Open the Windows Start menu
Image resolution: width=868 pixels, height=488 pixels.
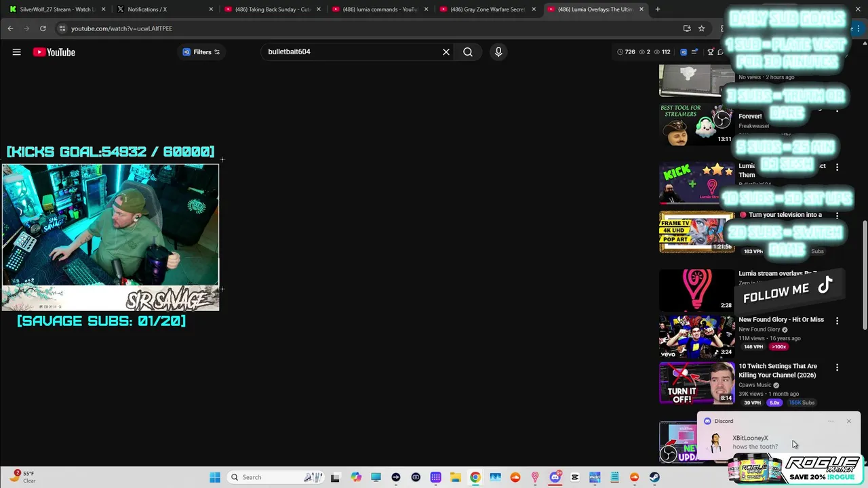[x=215, y=477]
